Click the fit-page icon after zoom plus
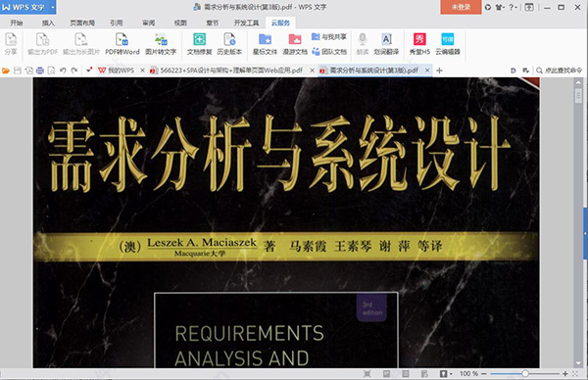588x380 pixels. [x=575, y=373]
